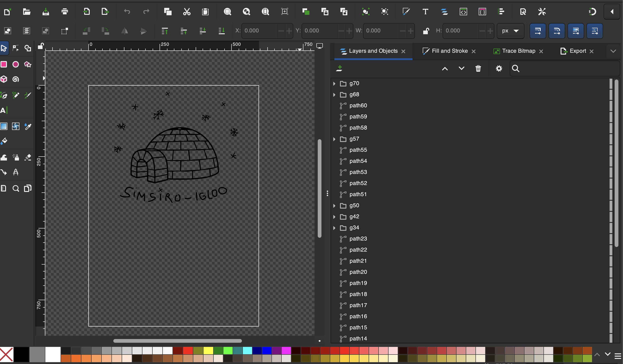Select the Selector arrow tool
Viewport: 623px width, 364px height.
pos(4,48)
